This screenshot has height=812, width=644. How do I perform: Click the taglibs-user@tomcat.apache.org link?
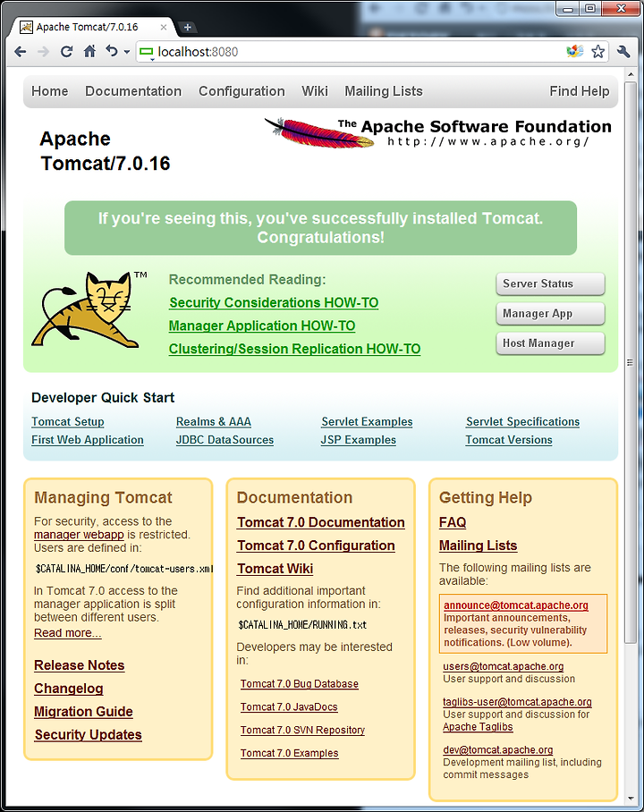tap(517, 702)
